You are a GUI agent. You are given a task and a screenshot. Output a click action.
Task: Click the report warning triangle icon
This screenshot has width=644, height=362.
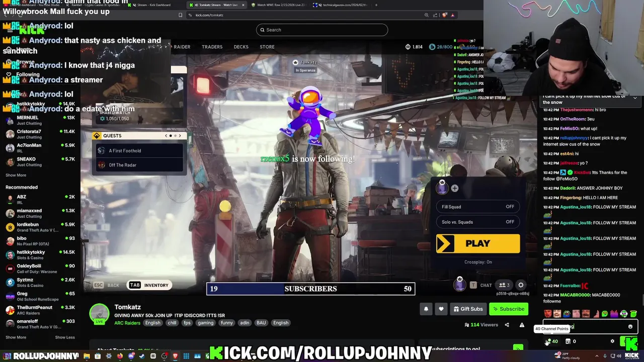(x=522, y=325)
